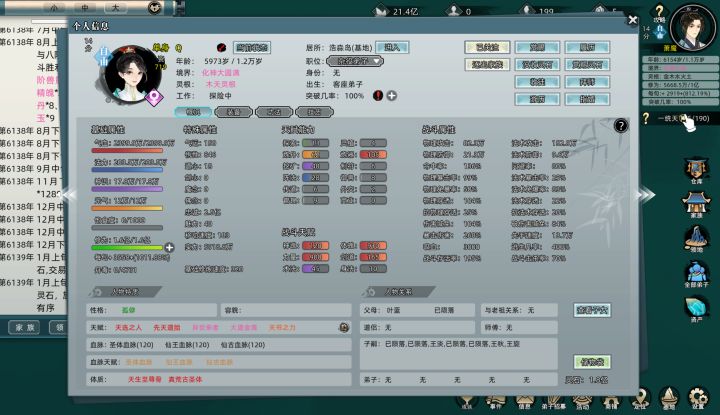Switch to the second character info tab
The image size is (720, 415).
233,112
